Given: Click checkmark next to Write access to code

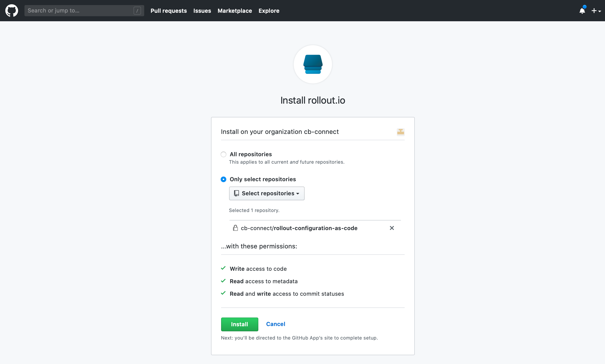Looking at the screenshot, I should pyautogui.click(x=223, y=268).
